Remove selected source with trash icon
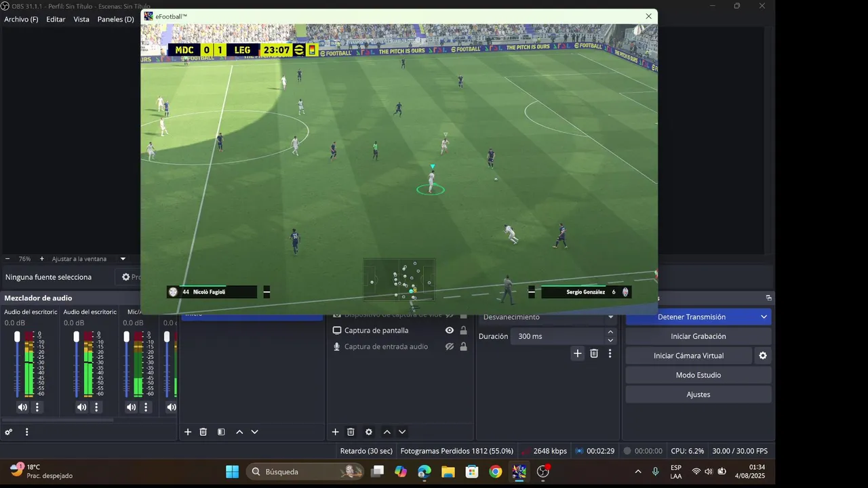Screen dimensions: 868x488 351,432
